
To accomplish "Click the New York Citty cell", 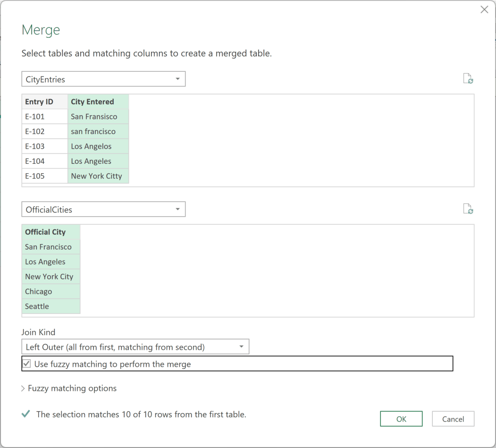I will [x=98, y=176].
